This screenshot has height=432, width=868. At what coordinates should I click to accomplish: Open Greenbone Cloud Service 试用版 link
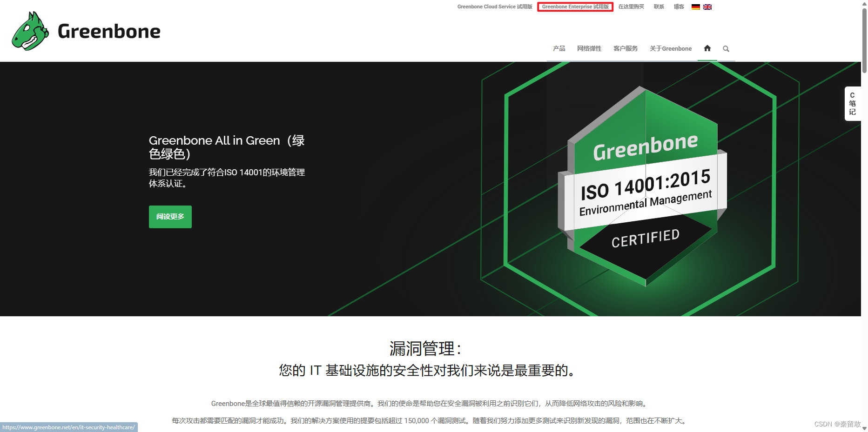[x=495, y=7]
